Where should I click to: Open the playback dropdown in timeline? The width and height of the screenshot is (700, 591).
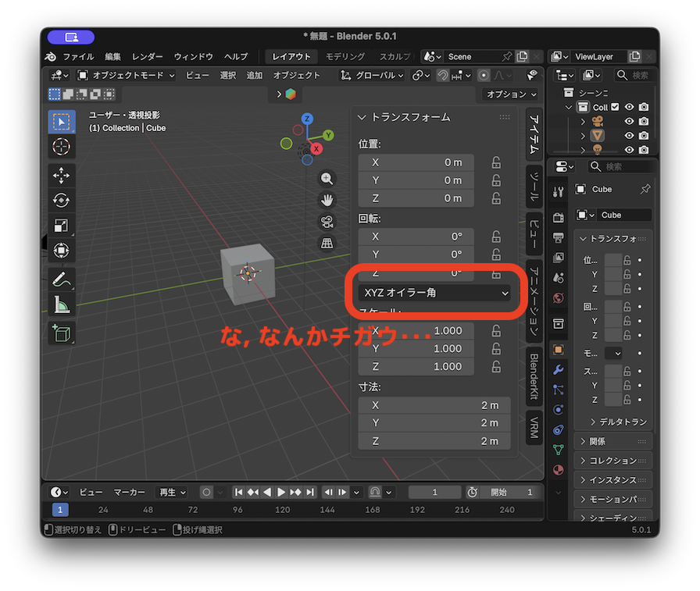pos(172,493)
